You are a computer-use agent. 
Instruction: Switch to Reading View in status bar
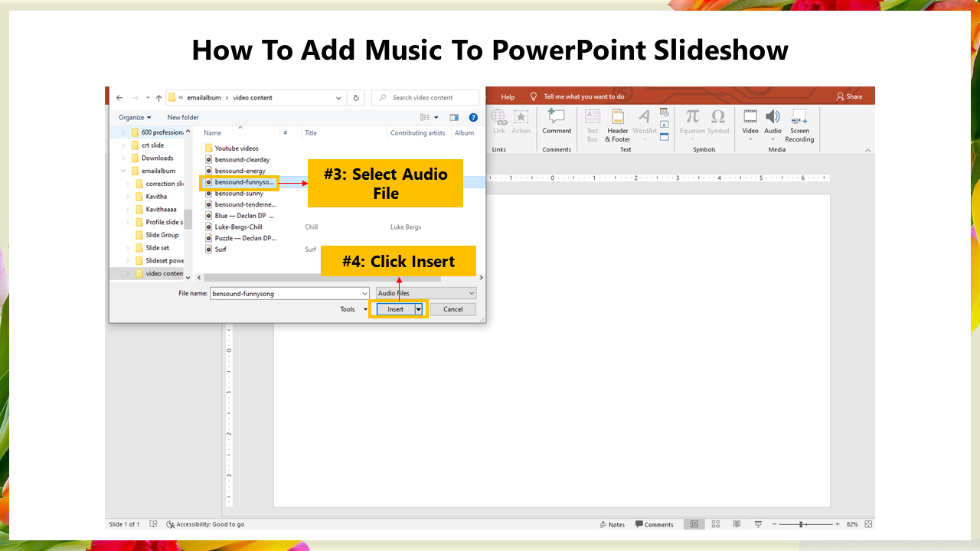(737, 524)
